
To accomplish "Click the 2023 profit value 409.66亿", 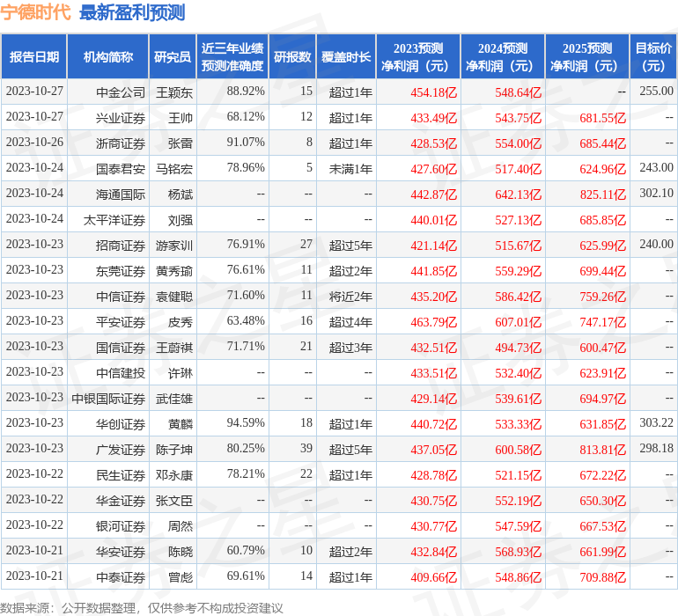I will click(x=434, y=576).
